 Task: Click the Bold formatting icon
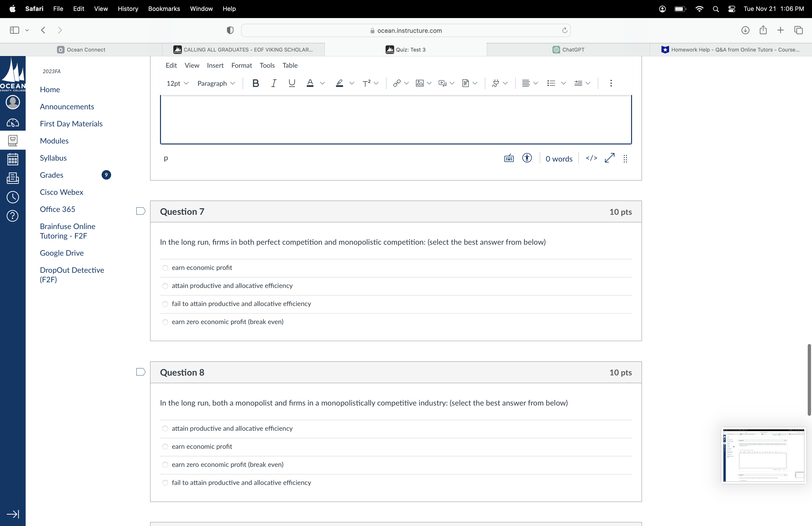255,83
